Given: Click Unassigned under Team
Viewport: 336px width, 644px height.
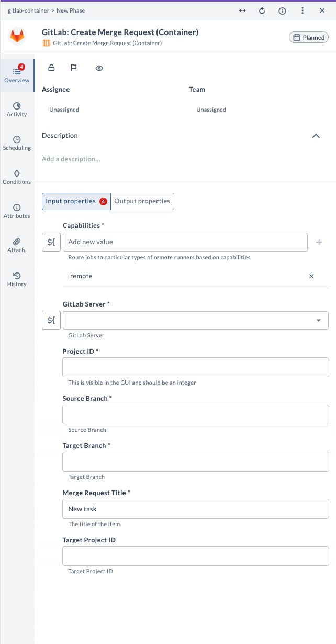Looking at the screenshot, I should (211, 110).
